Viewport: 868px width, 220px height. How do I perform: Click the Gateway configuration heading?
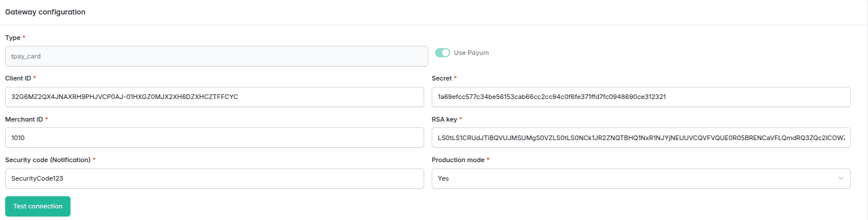(x=46, y=12)
